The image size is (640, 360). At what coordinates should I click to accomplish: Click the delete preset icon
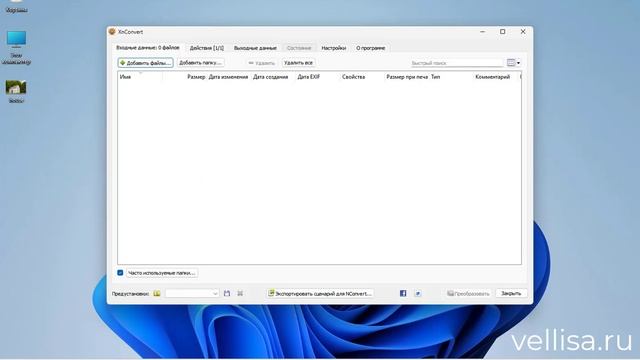pos(240,293)
